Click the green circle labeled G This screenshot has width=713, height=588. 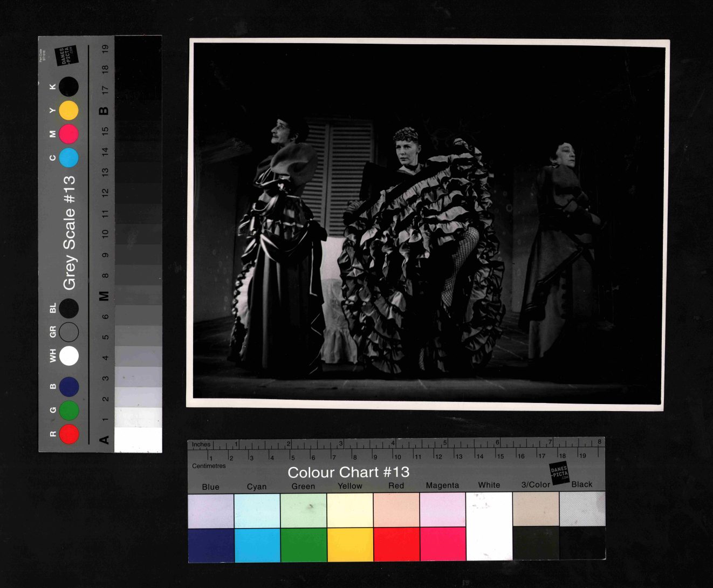pyautogui.click(x=68, y=410)
